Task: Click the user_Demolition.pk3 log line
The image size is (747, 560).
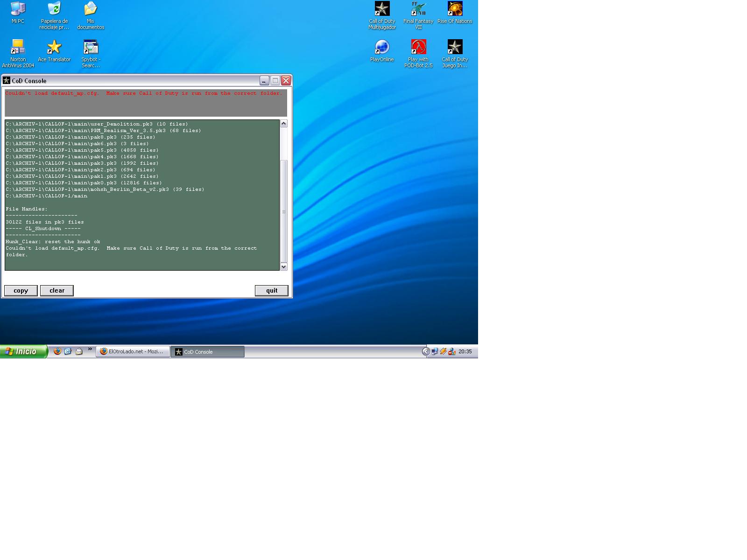Action: 97,124
